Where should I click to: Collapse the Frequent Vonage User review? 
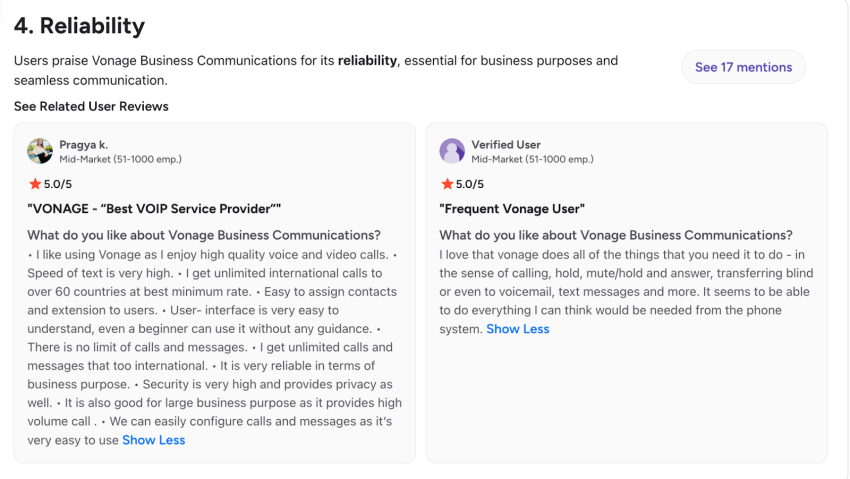[517, 329]
